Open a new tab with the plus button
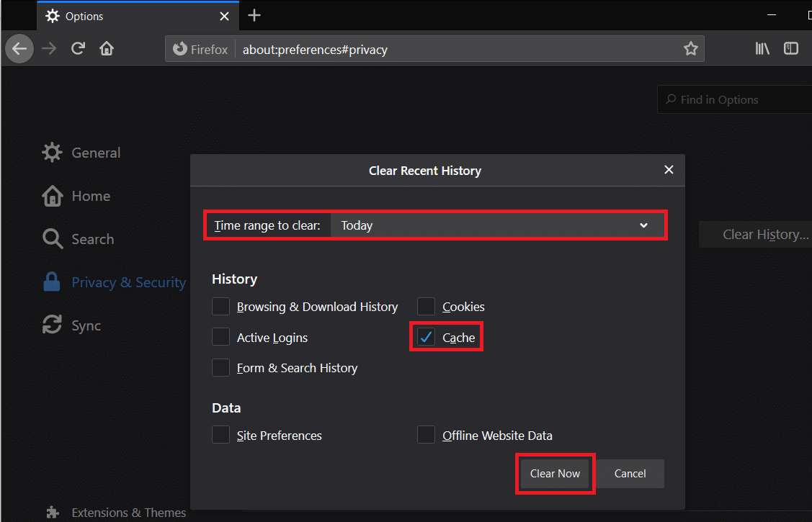This screenshot has height=522, width=812. 254,15
